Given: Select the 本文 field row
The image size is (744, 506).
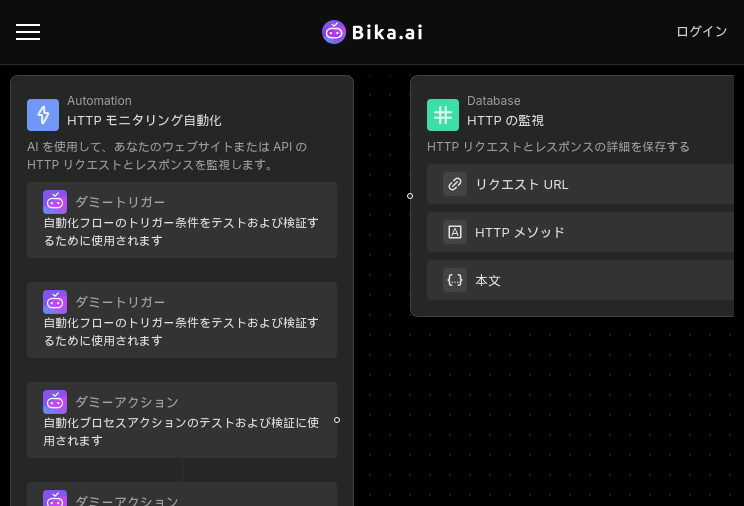Looking at the screenshot, I should (x=580, y=280).
